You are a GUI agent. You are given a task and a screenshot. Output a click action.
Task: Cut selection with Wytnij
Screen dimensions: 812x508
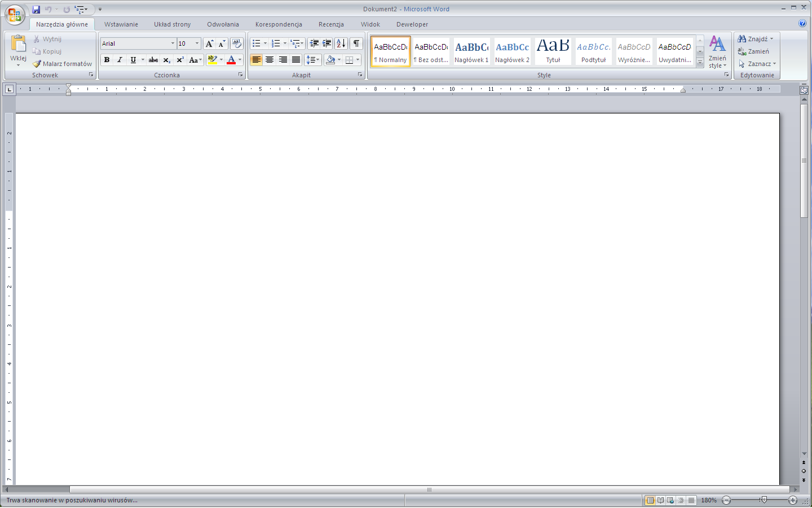[x=47, y=39]
